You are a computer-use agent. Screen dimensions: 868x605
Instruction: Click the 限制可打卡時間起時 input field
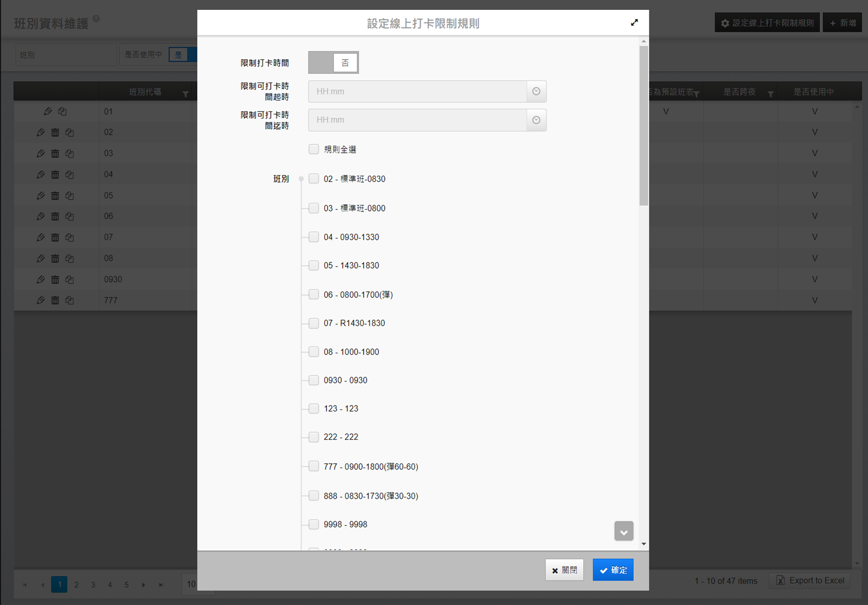417,92
